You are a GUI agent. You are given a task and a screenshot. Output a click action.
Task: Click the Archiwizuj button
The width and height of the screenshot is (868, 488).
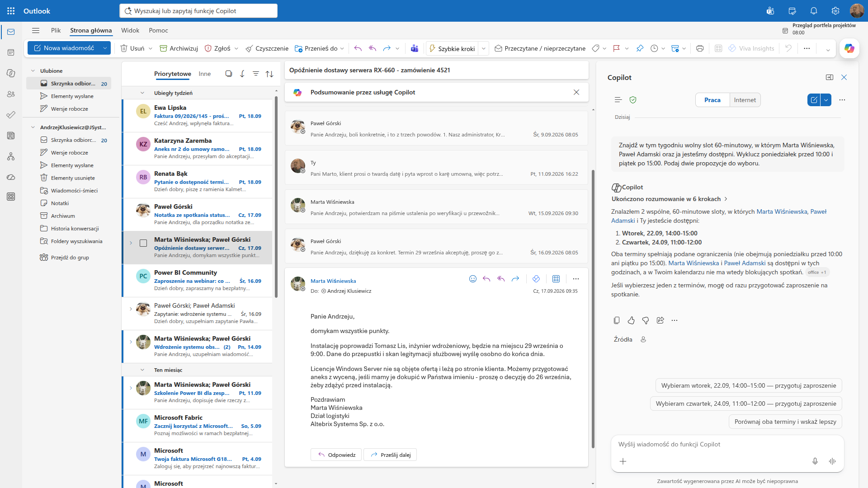(x=179, y=48)
